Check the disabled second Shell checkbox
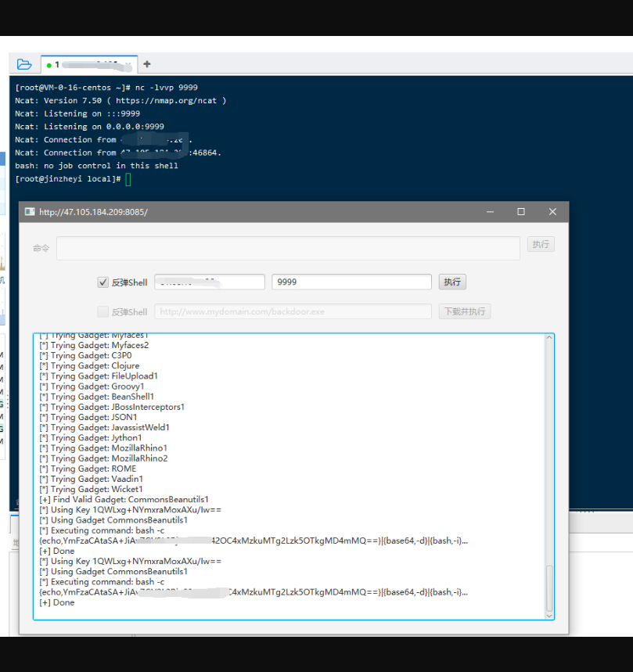Screen dimensions: 633x672 [x=103, y=311]
